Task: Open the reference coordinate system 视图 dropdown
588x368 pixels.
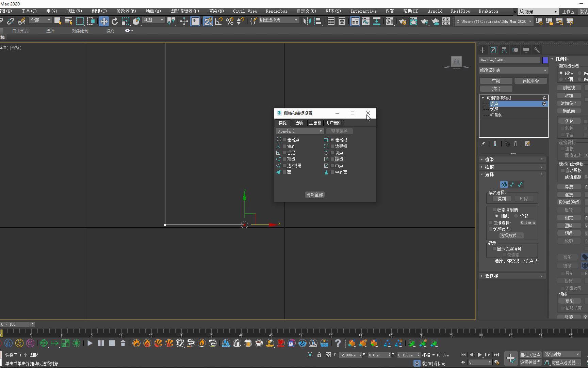Action: point(153,20)
